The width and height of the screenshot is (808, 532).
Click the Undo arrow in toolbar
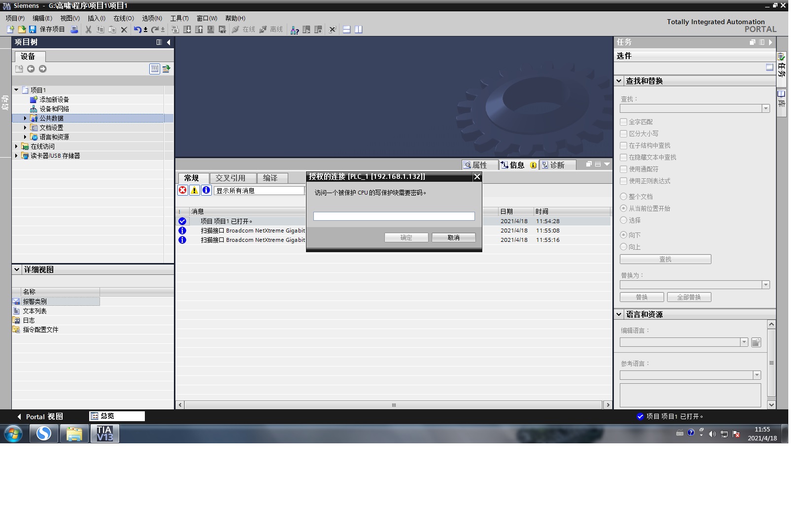pyautogui.click(x=137, y=30)
